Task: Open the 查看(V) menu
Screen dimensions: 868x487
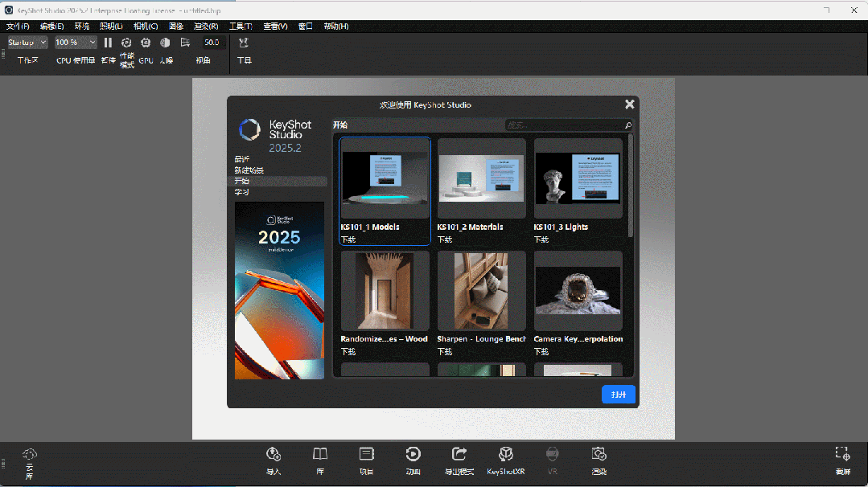Action: [x=275, y=26]
